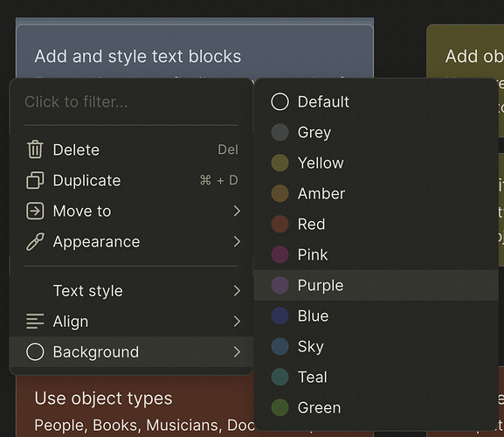Click the 'Use object types' heading
The width and height of the screenshot is (504, 437).
(x=103, y=399)
